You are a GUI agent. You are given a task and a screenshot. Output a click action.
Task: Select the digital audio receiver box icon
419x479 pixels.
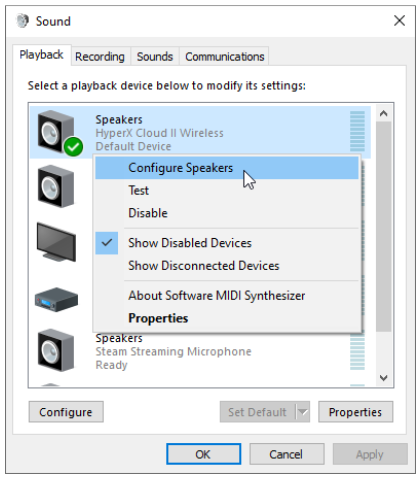click(56, 299)
